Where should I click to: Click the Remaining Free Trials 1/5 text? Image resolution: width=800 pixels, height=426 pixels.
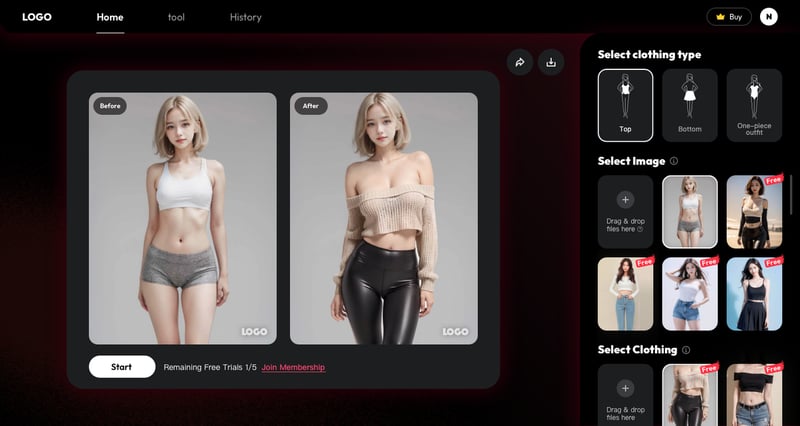point(210,367)
